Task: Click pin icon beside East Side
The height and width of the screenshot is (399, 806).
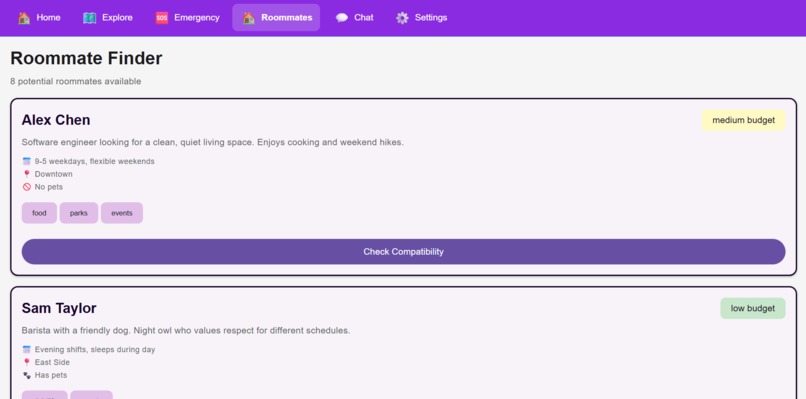Action: pyautogui.click(x=27, y=362)
